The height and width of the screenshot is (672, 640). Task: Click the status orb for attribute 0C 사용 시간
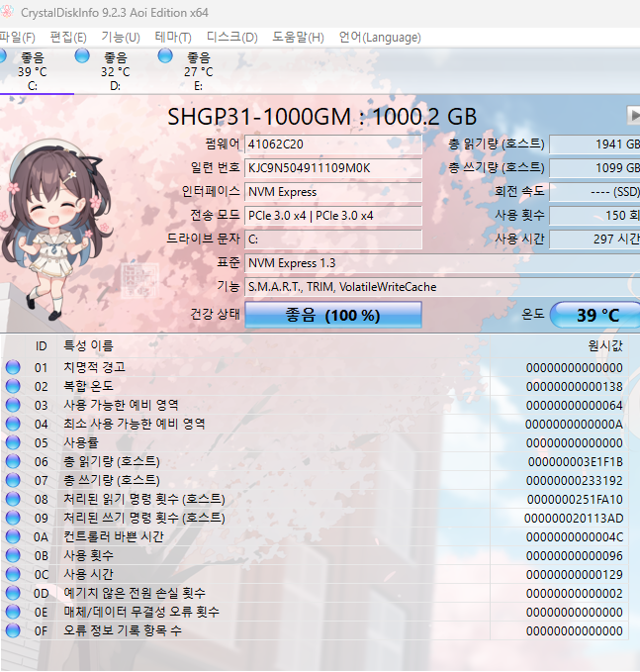(13, 574)
